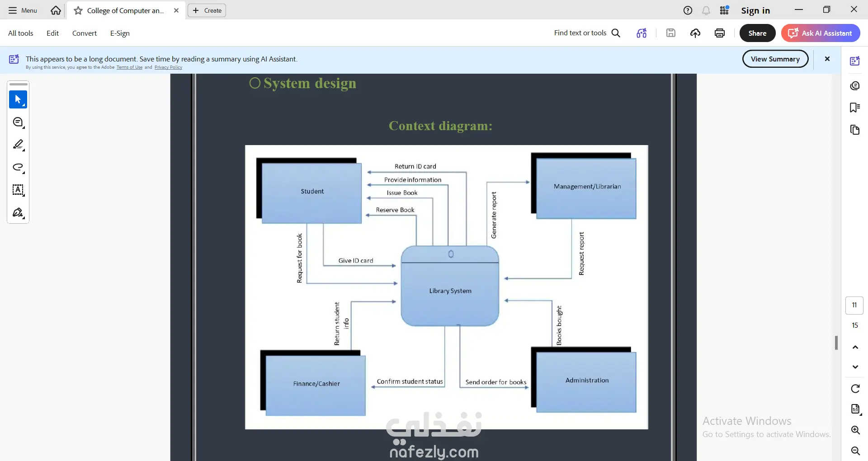Click the Context diagram heading

(441, 126)
